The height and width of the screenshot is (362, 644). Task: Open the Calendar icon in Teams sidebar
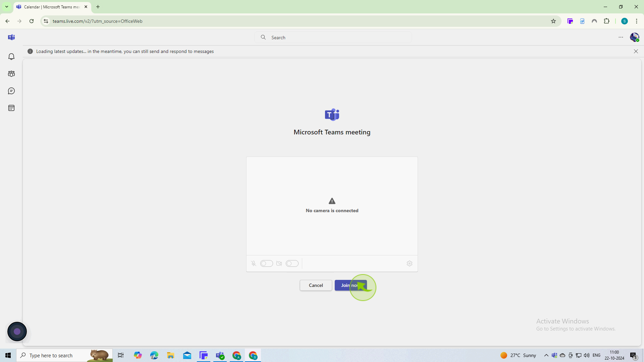click(11, 108)
